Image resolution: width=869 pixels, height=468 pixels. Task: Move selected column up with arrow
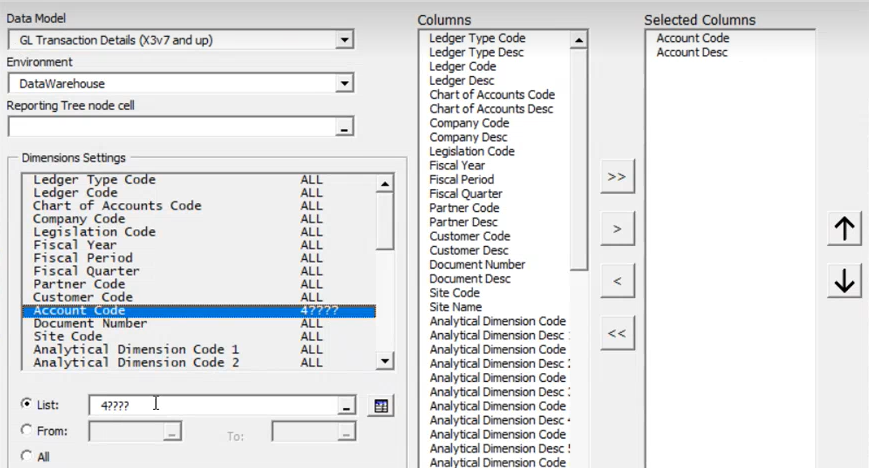click(x=845, y=229)
